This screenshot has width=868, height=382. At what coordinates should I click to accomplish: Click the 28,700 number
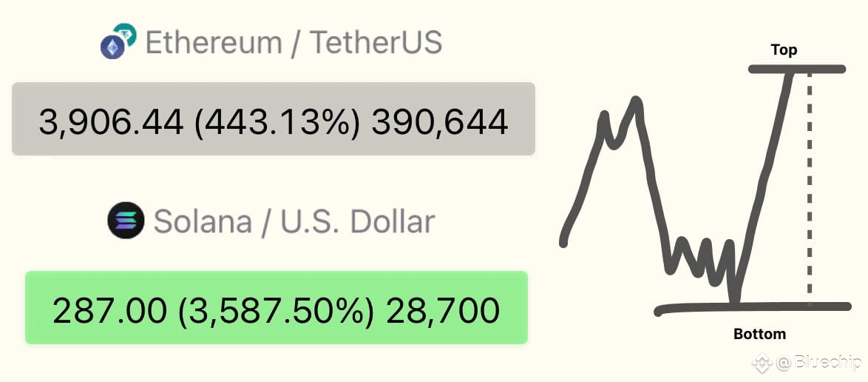click(x=443, y=311)
